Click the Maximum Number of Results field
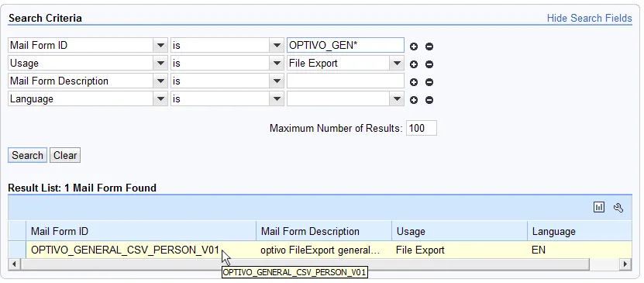644x283 pixels. tap(422, 128)
